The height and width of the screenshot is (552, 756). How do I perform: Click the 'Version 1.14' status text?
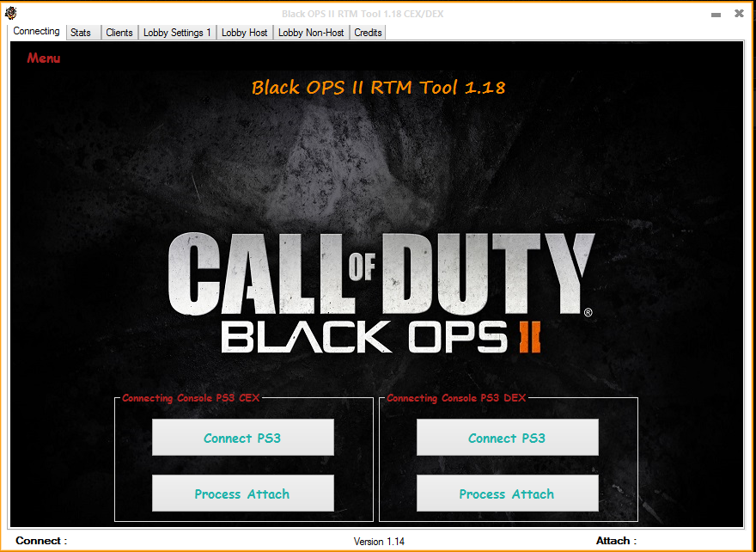[379, 542]
